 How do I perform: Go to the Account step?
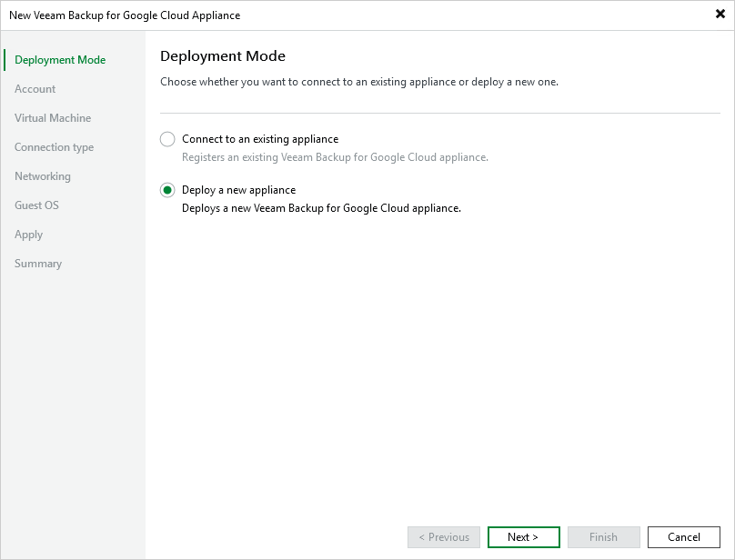(x=35, y=89)
